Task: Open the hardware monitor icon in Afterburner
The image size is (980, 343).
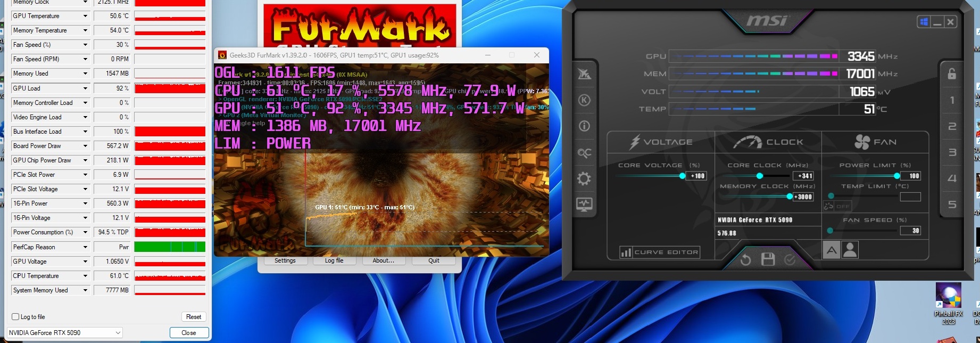Action: pyautogui.click(x=584, y=205)
